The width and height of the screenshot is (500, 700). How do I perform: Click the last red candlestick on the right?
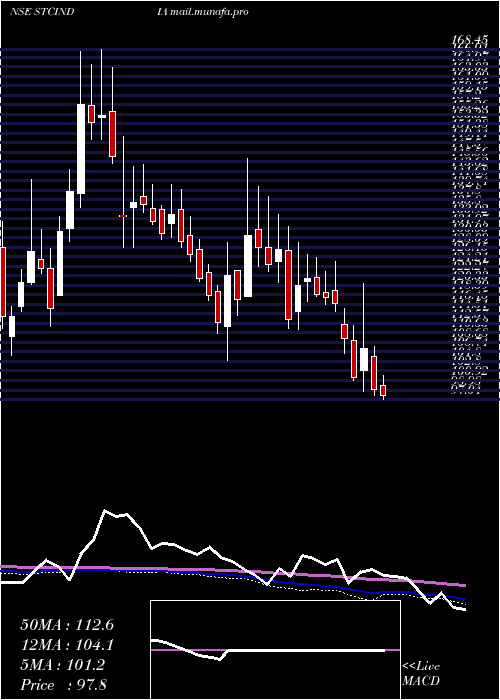pos(383,391)
